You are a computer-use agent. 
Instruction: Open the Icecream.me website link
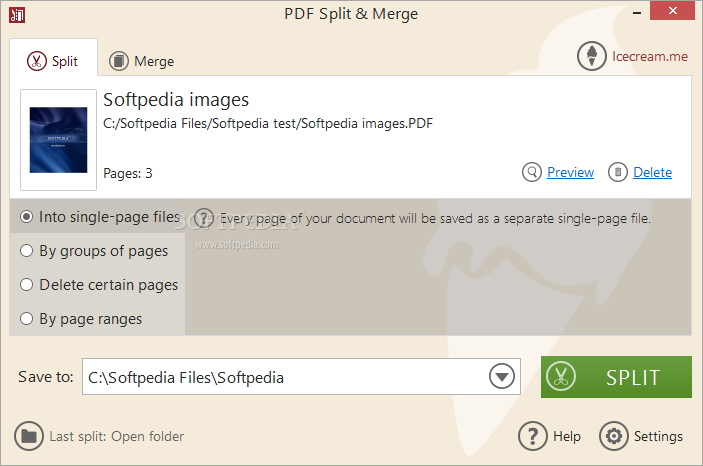(x=650, y=57)
